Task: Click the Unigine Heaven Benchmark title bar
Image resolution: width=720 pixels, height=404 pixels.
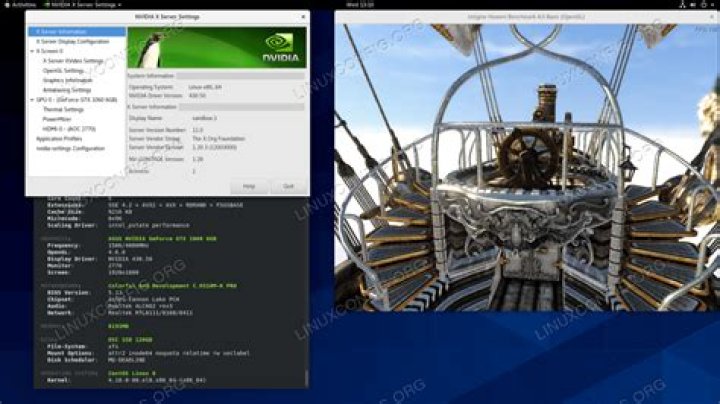Action: click(526, 17)
